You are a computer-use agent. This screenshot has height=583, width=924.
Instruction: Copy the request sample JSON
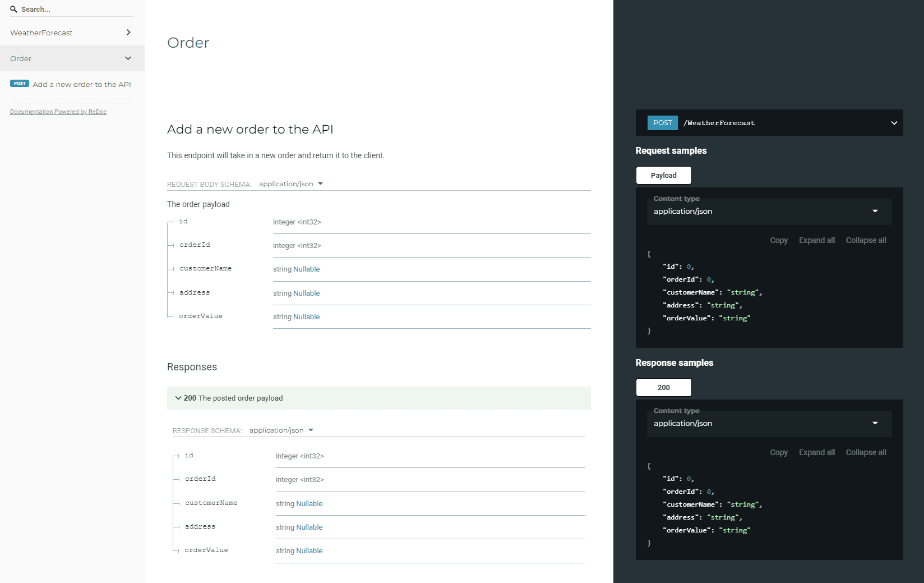779,240
